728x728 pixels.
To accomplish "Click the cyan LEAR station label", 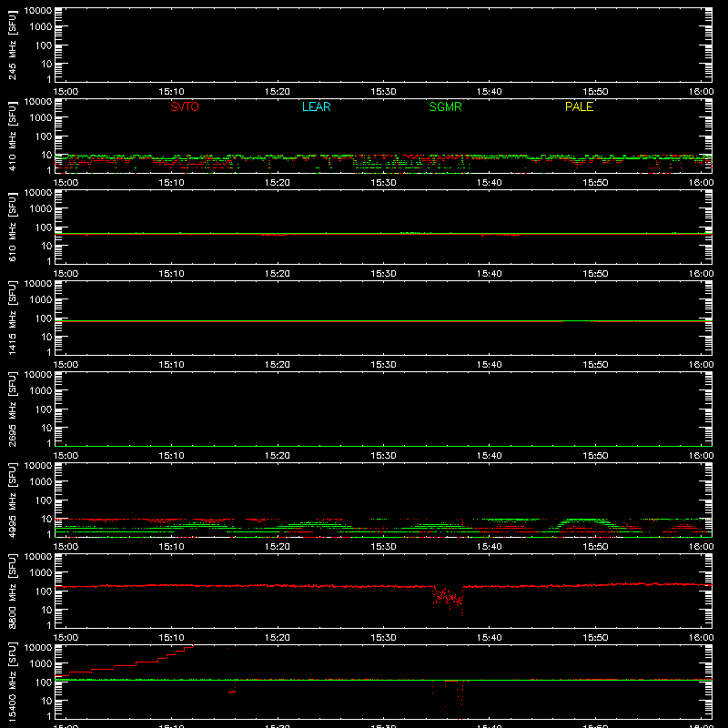I will coord(316,106).
